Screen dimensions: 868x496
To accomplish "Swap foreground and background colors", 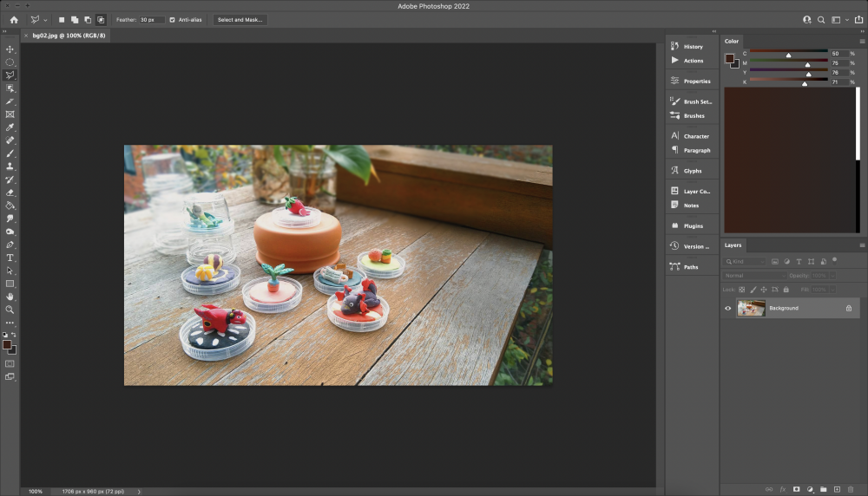I will coord(14,335).
